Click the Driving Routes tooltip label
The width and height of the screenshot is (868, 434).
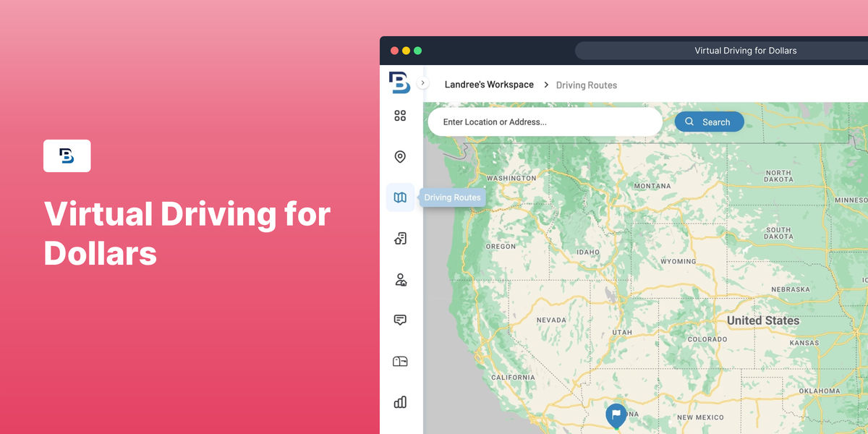[452, 197]
